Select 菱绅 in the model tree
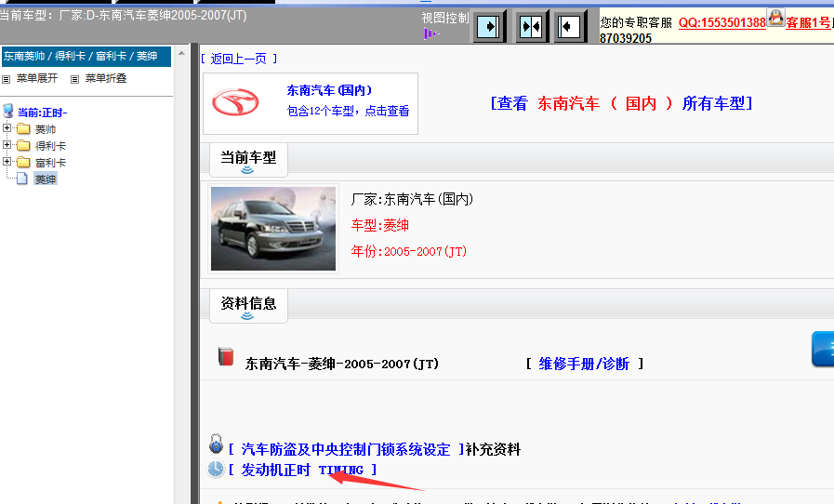This screenshot has height=504, width=834. tap(46, 179)
